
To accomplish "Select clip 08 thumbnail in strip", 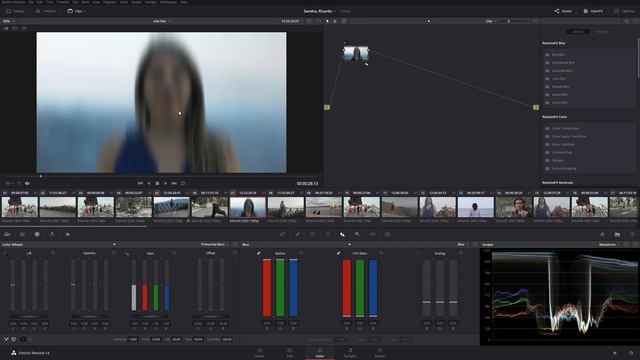I will tap(286, 207).
